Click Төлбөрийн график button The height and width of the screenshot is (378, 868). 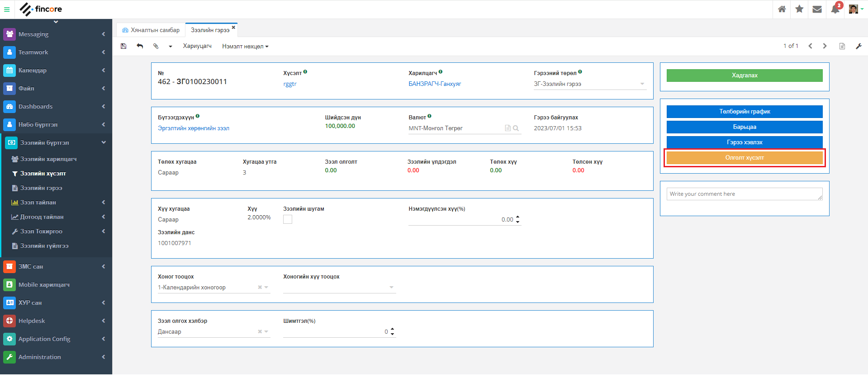click(745, 112)
